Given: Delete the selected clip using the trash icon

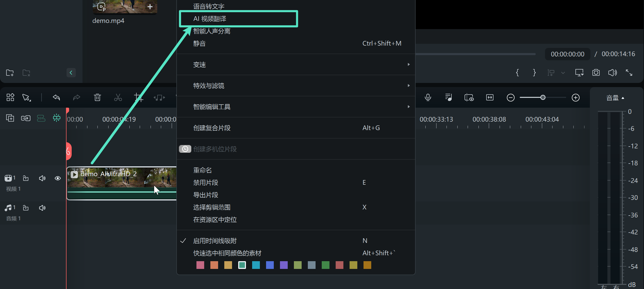Looking at the screenshot, I should [x=97, y=98].
